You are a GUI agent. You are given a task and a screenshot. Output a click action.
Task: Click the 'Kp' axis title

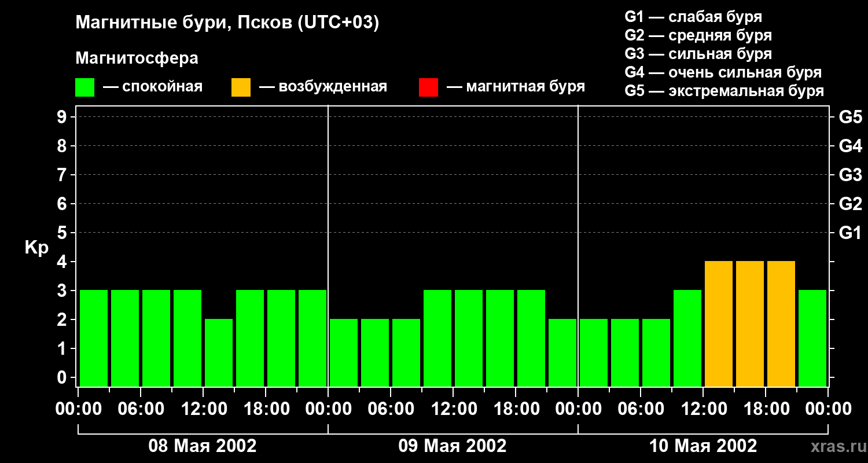pos(36,248)
